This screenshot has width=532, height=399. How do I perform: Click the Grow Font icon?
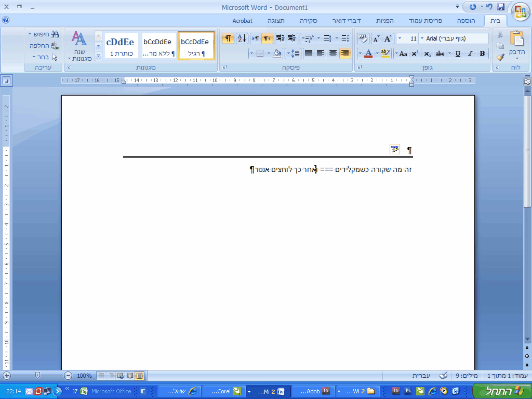point(388,39)
